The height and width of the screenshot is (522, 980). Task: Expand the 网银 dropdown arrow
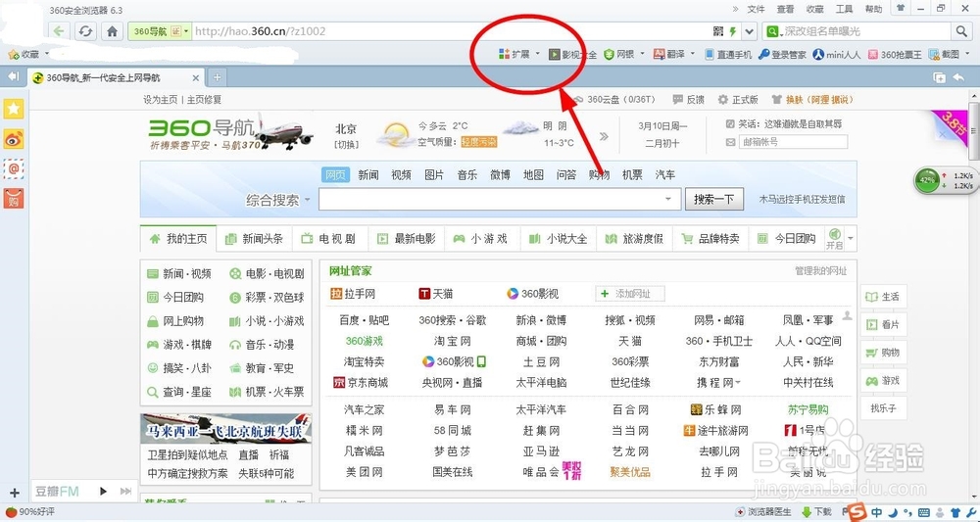642,54
